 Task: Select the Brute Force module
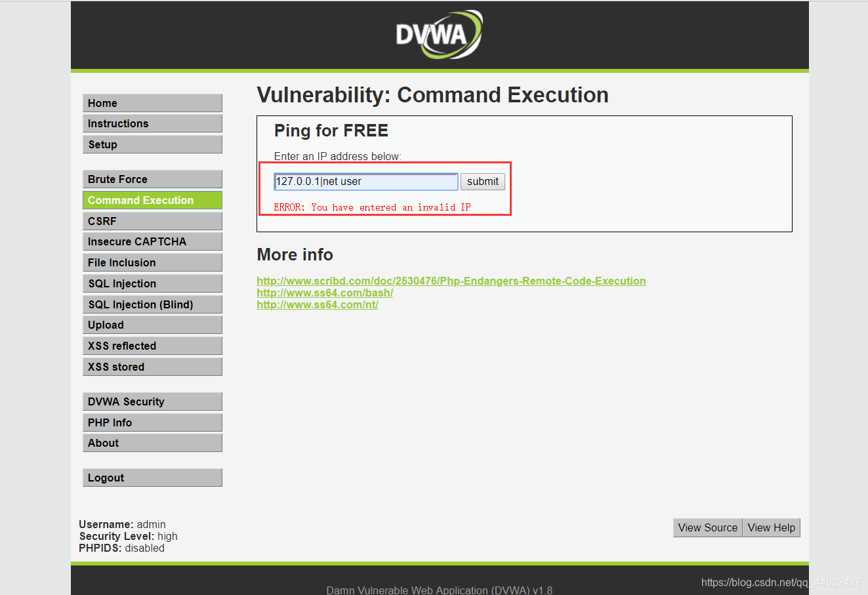[152, 179]
